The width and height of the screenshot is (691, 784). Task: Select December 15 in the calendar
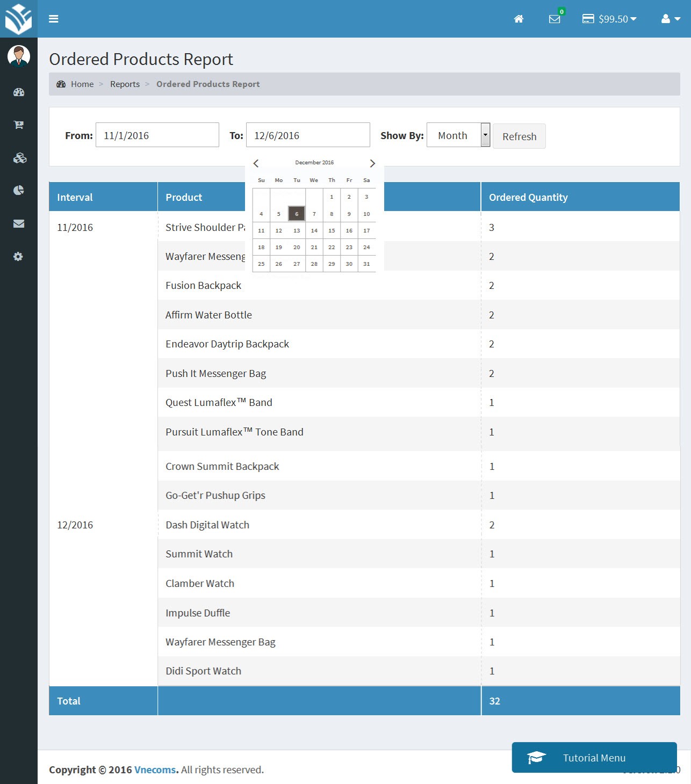pyautogui.click(x=332, y=230)
